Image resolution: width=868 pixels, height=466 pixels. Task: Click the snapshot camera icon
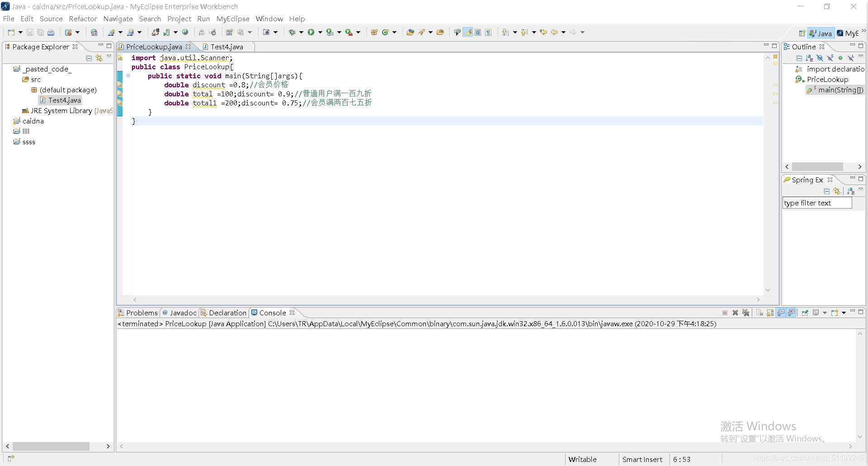(x=266, y=32)
